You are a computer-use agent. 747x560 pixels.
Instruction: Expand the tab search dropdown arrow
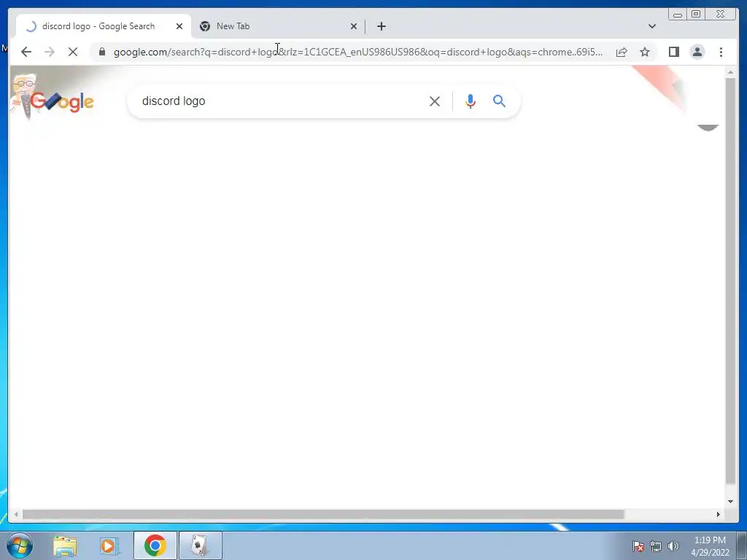tap(651, 26)
